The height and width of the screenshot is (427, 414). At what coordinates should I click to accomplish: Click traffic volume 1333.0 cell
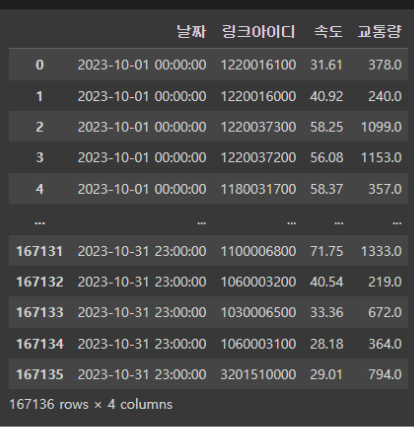(381, 251)
